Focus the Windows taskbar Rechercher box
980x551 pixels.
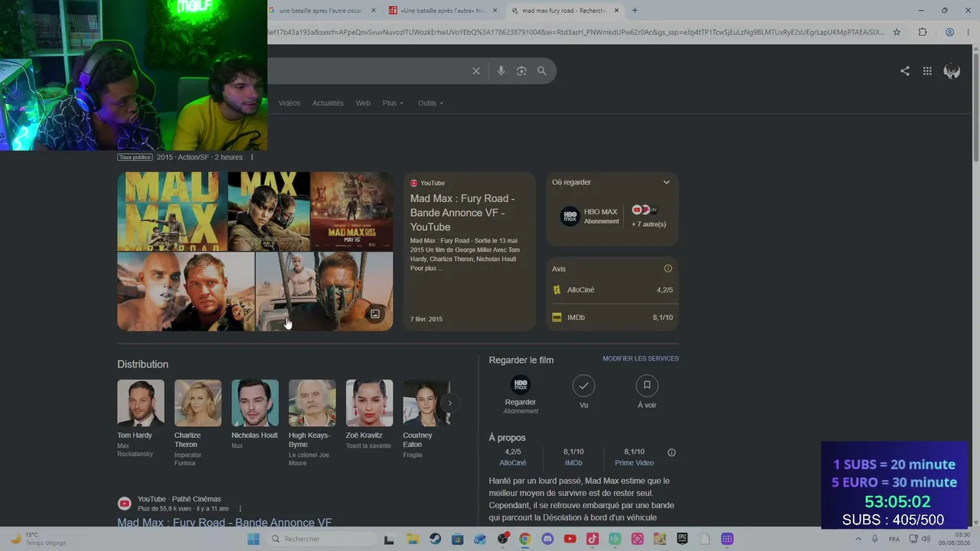[x=322, y=539]
